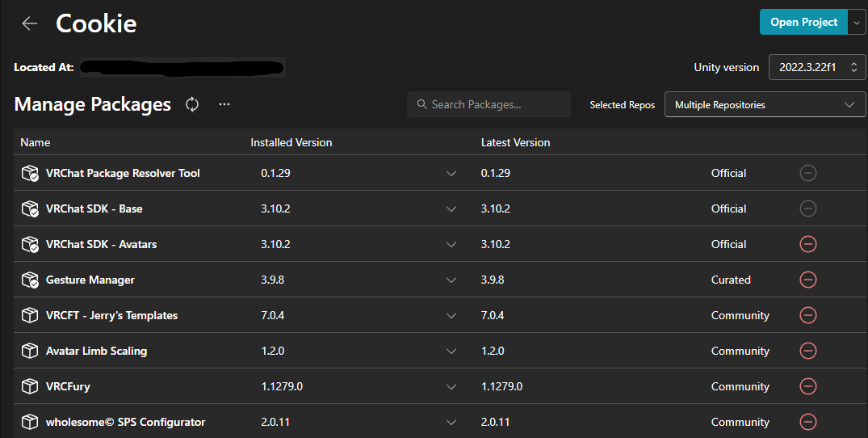Screen dimensions: 868x438
Task: Open the Manage Packages more options menu
Action: [224, 104]
